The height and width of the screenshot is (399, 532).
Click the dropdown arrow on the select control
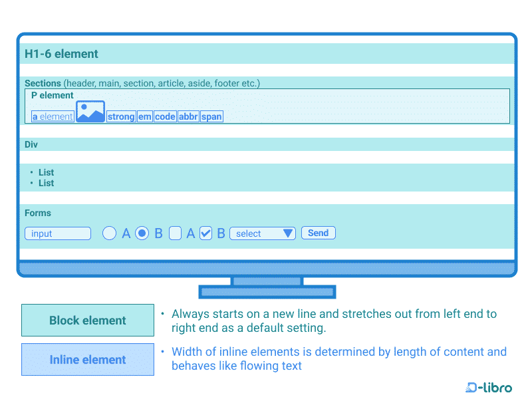click(x=289, y=233)
